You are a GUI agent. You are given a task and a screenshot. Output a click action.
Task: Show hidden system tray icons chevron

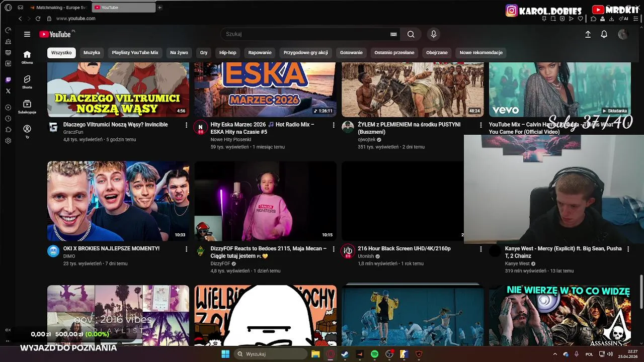555,354
